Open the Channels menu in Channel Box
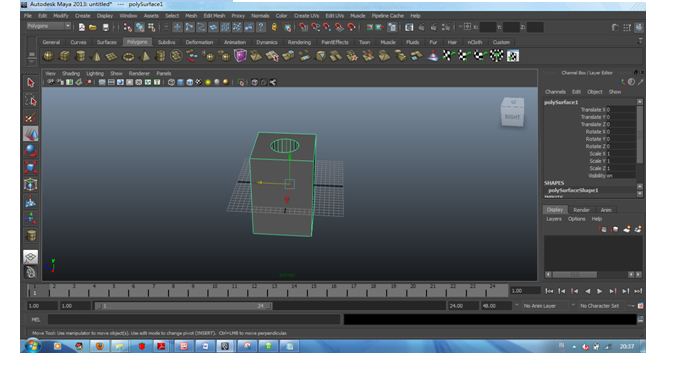Screen dimensions: 684x378 555,92
